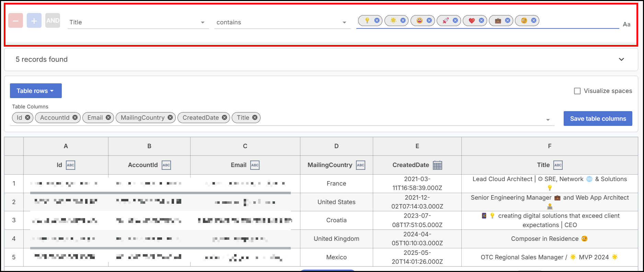
Task: Remove the Email column chip
Action: [x=108, y=118]
